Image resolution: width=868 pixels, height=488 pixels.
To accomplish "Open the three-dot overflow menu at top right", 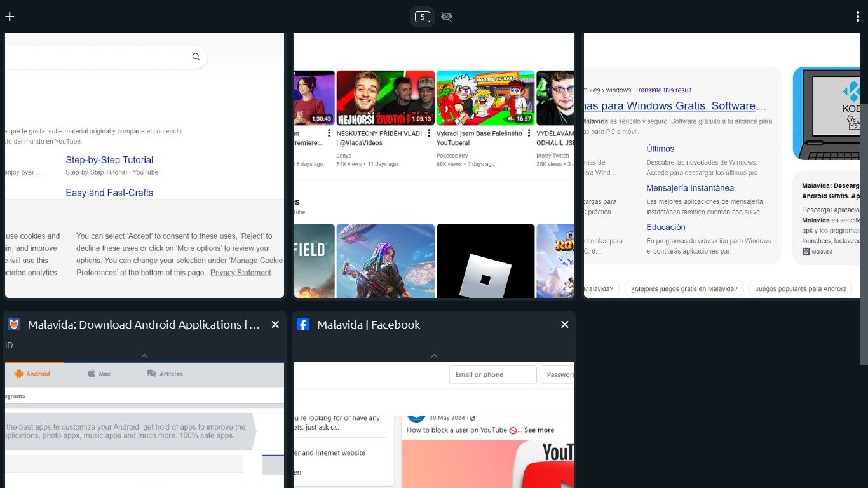I will [858, 17].
